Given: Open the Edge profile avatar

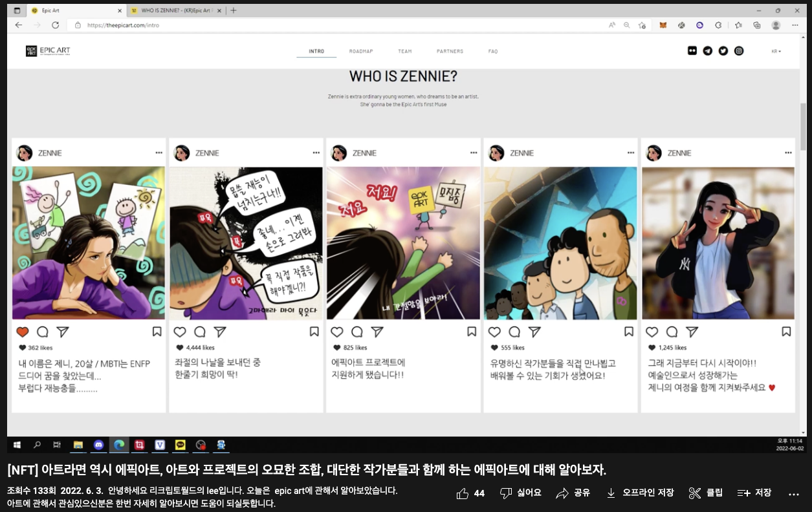Looking at the screenshot, I should click(776, 25).
